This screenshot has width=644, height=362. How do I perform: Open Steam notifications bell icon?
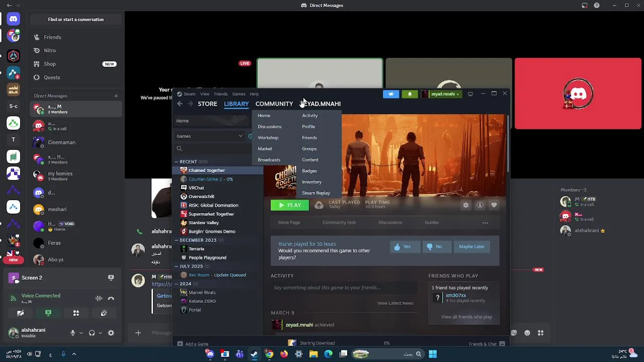coord(410,94)
